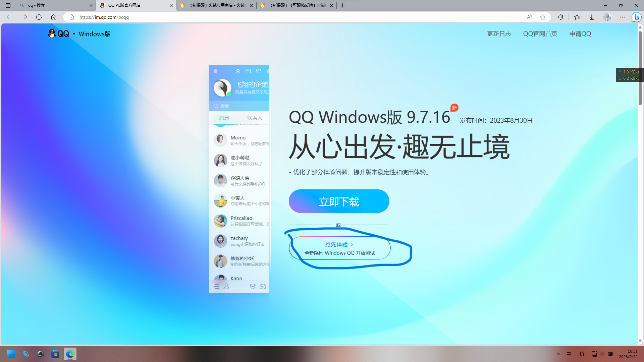
Task: Open the volume control in the tray
Action: pos(602,354)
